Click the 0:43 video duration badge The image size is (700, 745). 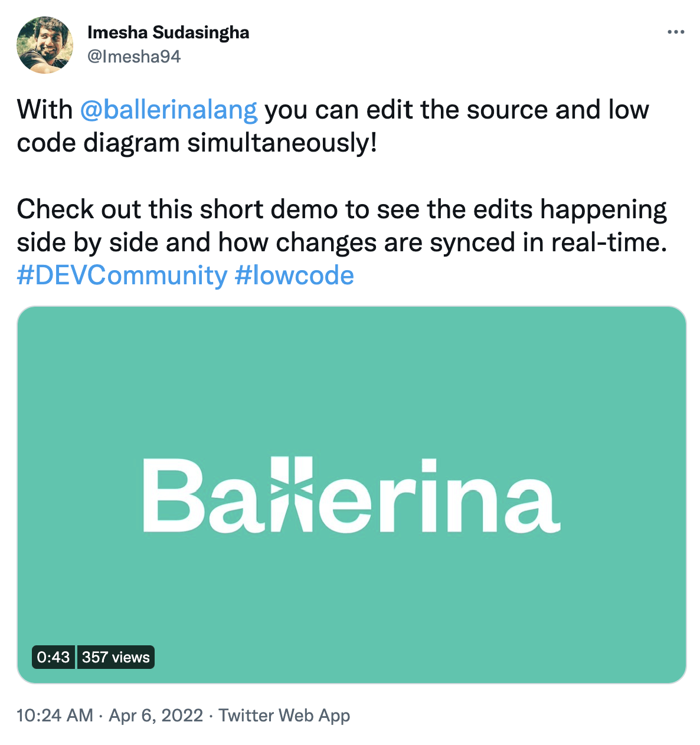54,657
